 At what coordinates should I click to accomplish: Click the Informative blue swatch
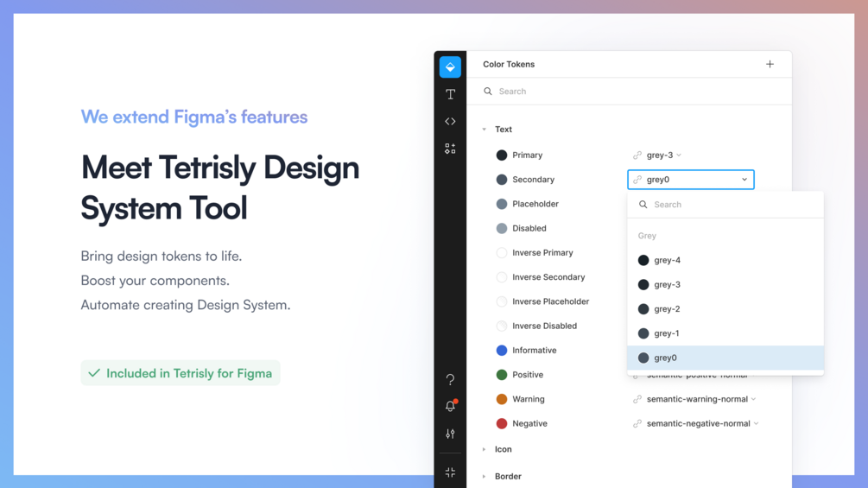click(502, 350)
